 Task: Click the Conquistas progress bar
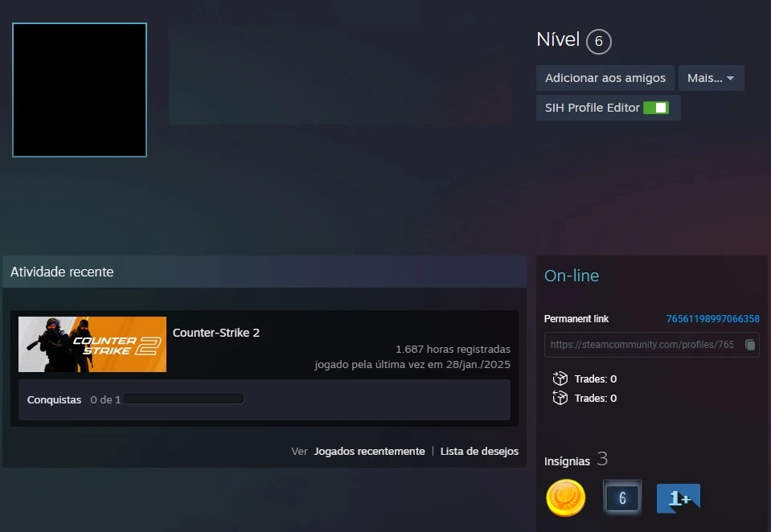(183, 399)
